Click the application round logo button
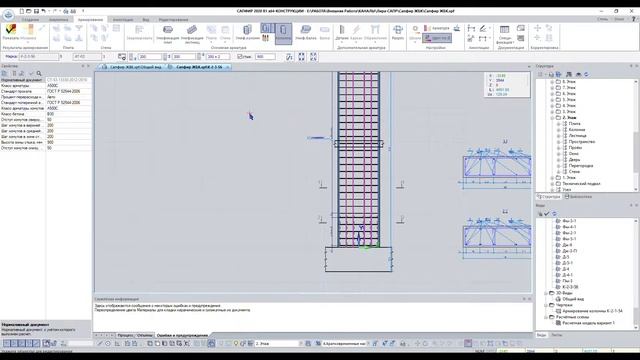The width and height of the screenshot is (640, 360). pos(8,15)
